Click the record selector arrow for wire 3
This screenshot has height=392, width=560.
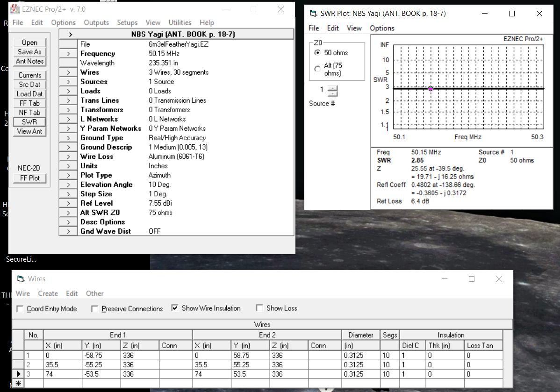pyautogui.click(x=18, y=374)
